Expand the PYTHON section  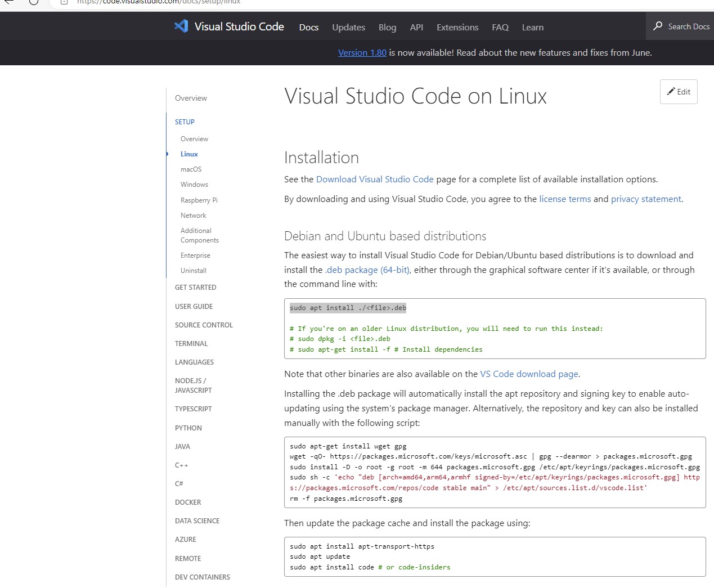(x=188, y=428)
